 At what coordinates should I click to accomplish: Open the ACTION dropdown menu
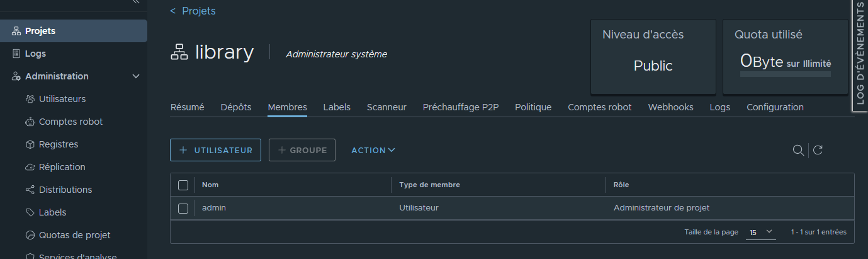[x=373, y=150]
